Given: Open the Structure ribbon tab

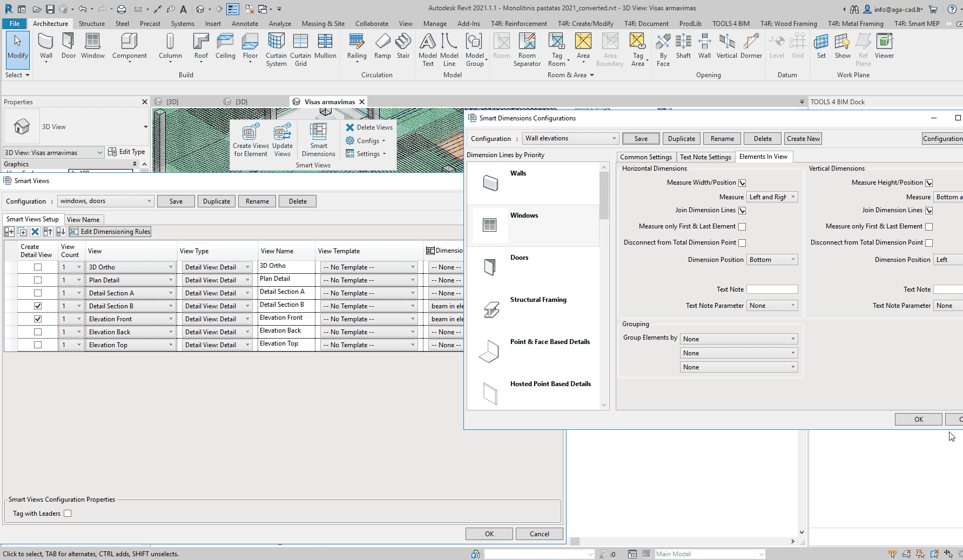Looking at the screenshot, I should [92, 24].
